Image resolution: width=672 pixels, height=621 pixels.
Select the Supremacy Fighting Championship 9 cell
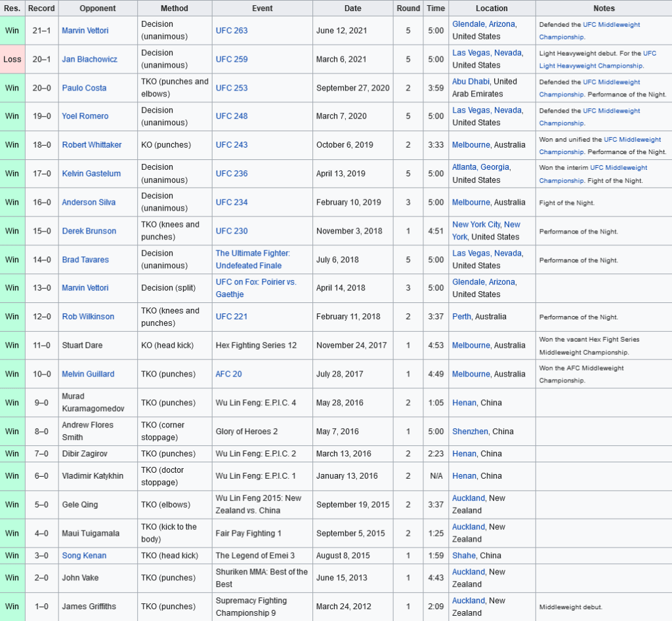click(x=262, y=607)
